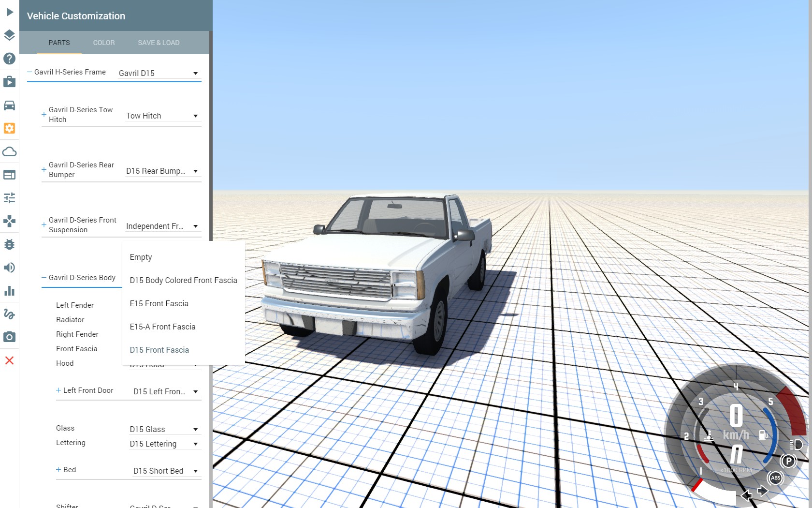Open the D15 Rear Bumper dropdown
The image size is (812, 508).
162,171
